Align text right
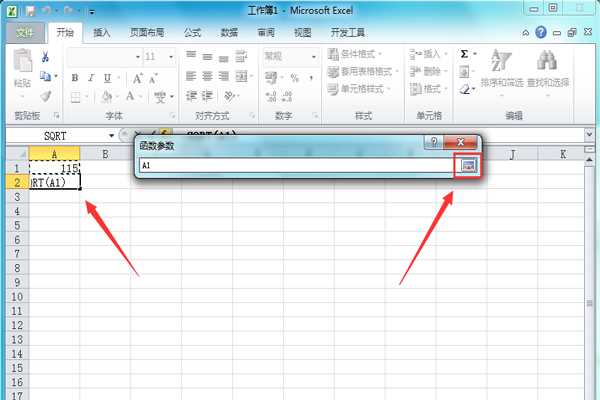Screen dimensions: 600x400 [x=223, y=77]
